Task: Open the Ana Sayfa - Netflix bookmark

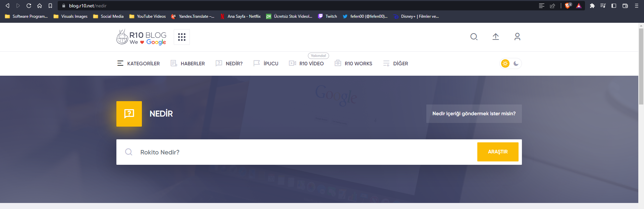Action: [240, 16]
